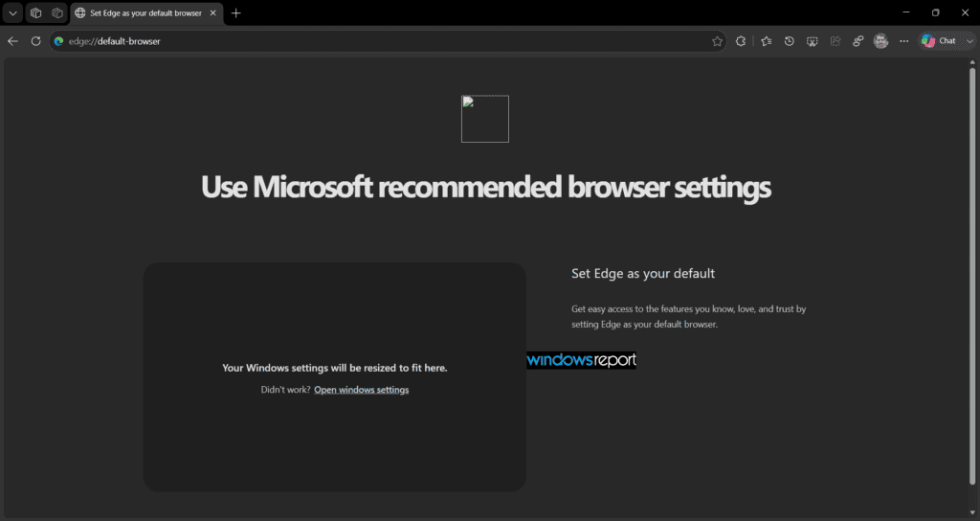Click the "Didn't work?" text

pyautogui.click(x=285, y=390)
